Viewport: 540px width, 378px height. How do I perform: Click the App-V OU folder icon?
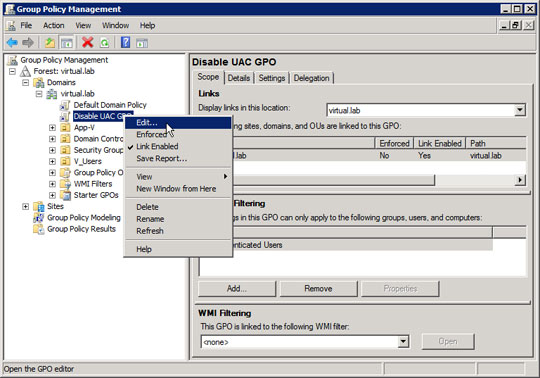pyautogui.click(x=65, y=128)
